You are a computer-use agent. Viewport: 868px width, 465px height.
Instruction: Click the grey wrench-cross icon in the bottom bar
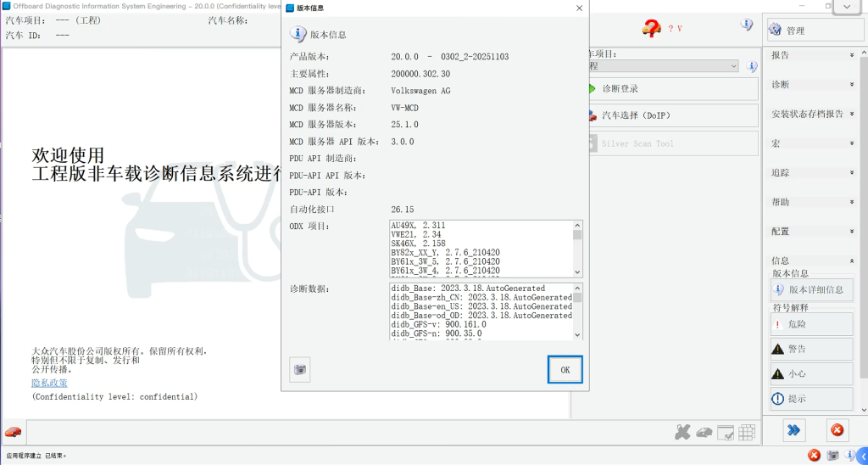point(683,432)
